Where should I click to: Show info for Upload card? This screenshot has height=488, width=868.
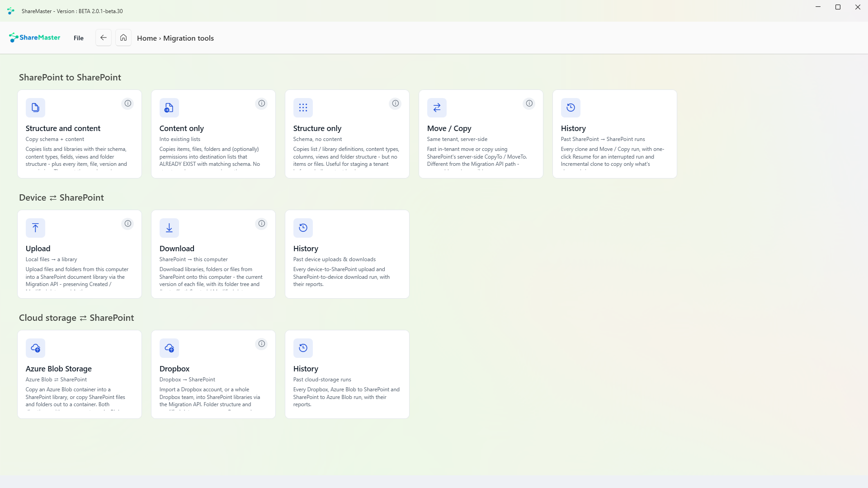coord(128,224)
